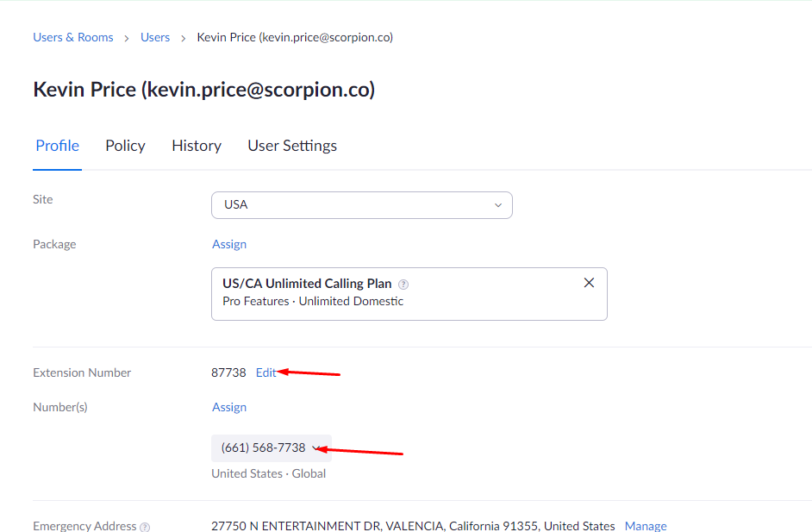Viewport: 812px width, 532px height.
Task: Open the Site dropdown showing USA
Action: tap(361, 205)
